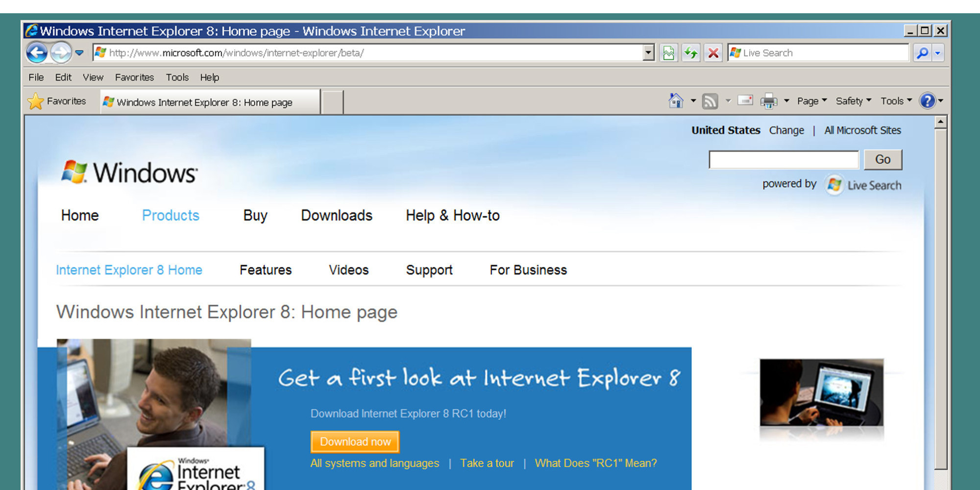Click the RSS Feeds icon

[x=710, y=101]
